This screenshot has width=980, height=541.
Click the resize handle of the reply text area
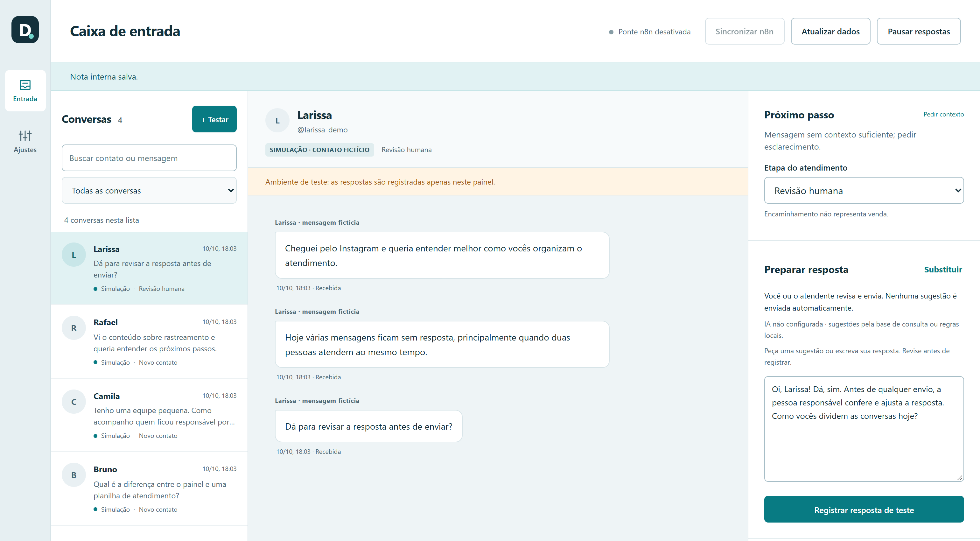tap(959, 477)
